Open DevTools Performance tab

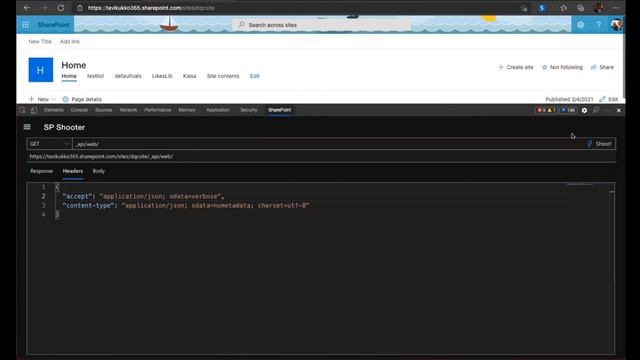tap(158, 110)
